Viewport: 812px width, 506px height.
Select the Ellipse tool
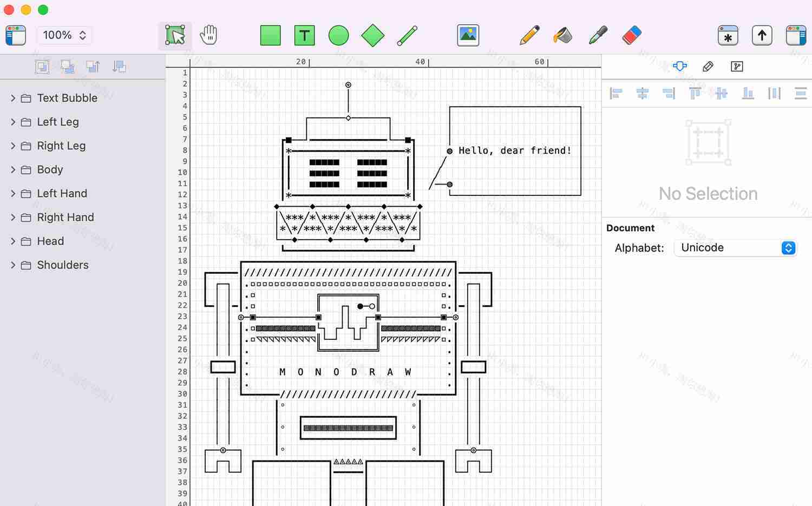tap(338, 35)
